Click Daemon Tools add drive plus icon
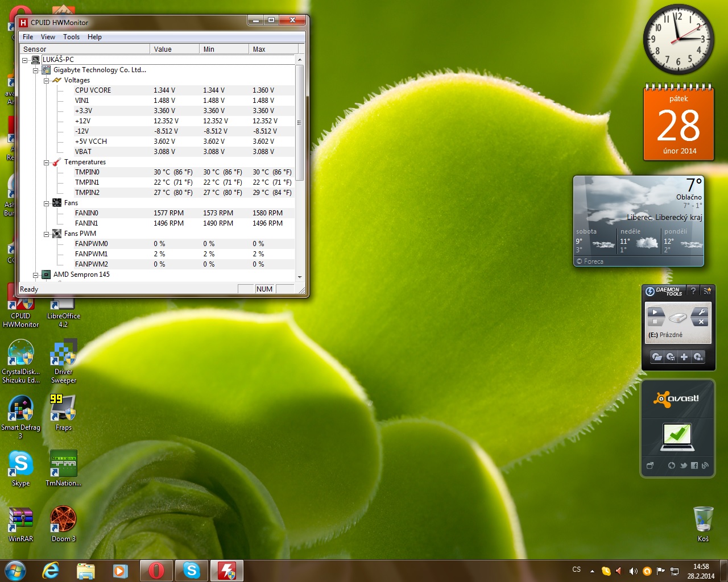This screenshot has width=728, height=582. pyautogui.click(x=684, y=357)
